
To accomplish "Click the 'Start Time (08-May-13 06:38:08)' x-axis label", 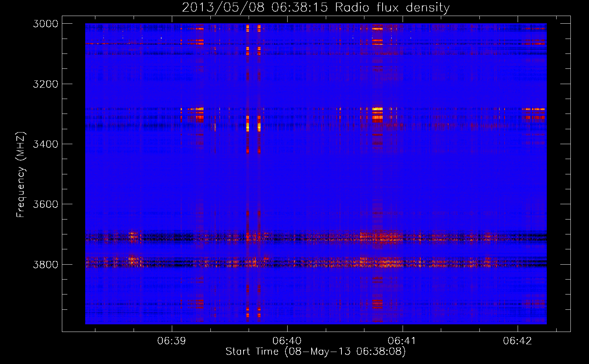I will [x=316, y=352].
